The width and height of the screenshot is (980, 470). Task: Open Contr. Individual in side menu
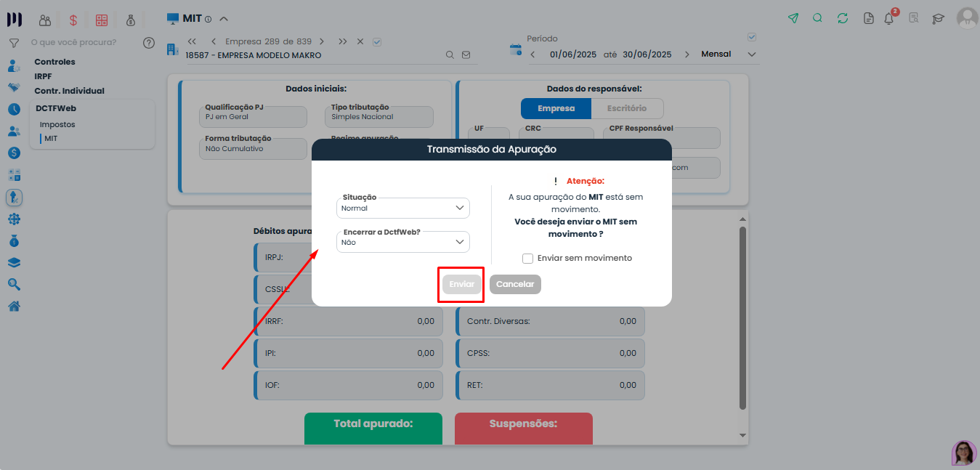tap(69, 91)
